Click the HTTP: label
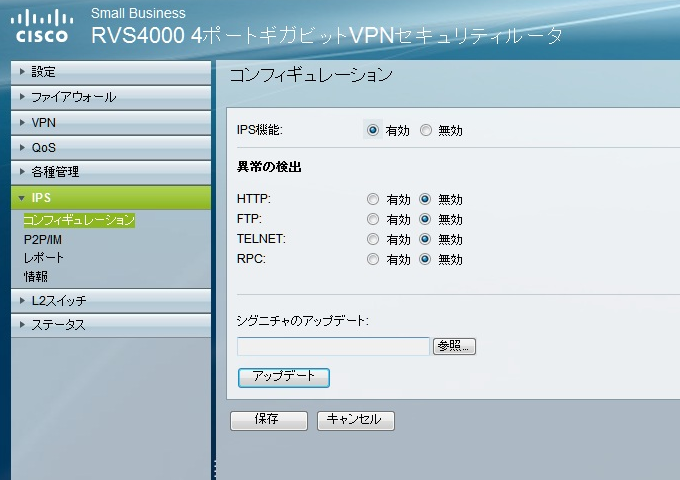Screen dimensions: 680x480 click(254, 199)
